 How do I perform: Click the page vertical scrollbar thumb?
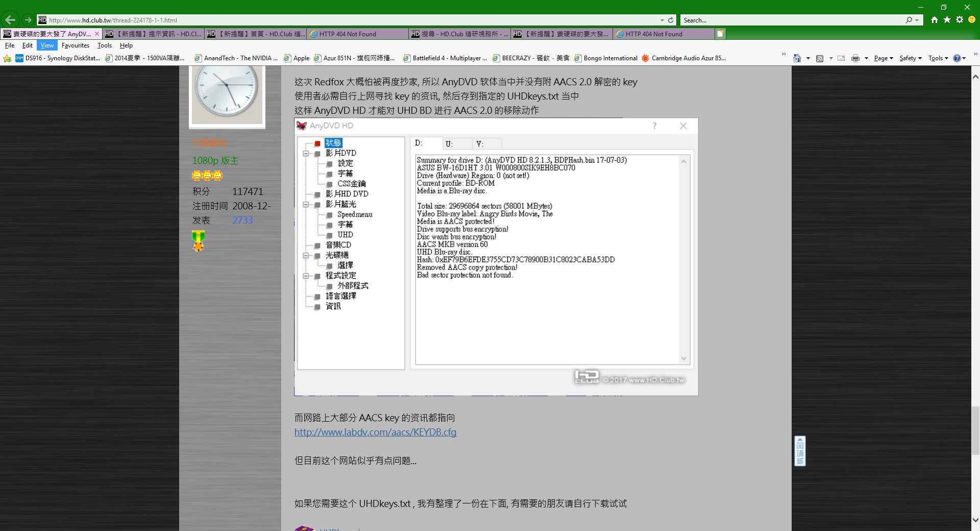(975, 430)
